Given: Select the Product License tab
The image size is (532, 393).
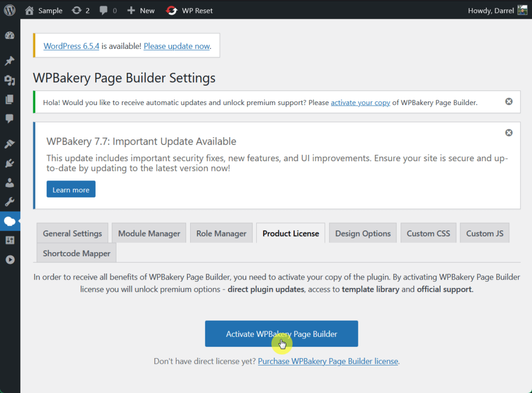Looking at the screenshot, I should 291,233.
